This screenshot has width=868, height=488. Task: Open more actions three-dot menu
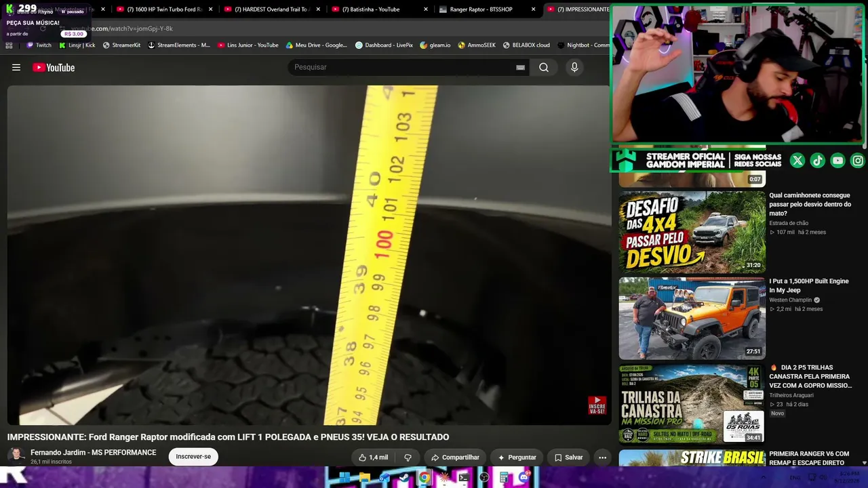pyautogui.click(x=602, y=457)
